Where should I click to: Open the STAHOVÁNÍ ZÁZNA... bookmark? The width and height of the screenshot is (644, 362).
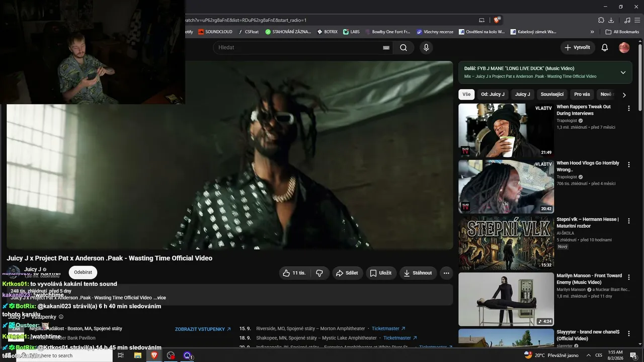tap(288, 32)
